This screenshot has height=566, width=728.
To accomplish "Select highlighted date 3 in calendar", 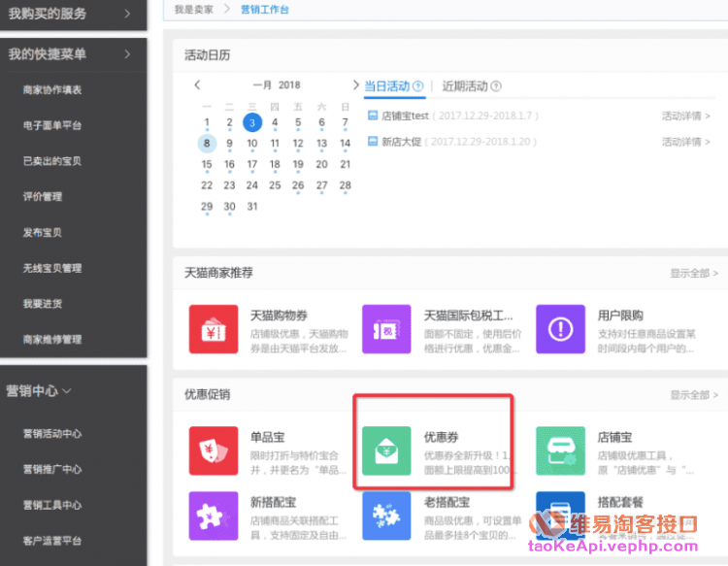I will 252,122.
